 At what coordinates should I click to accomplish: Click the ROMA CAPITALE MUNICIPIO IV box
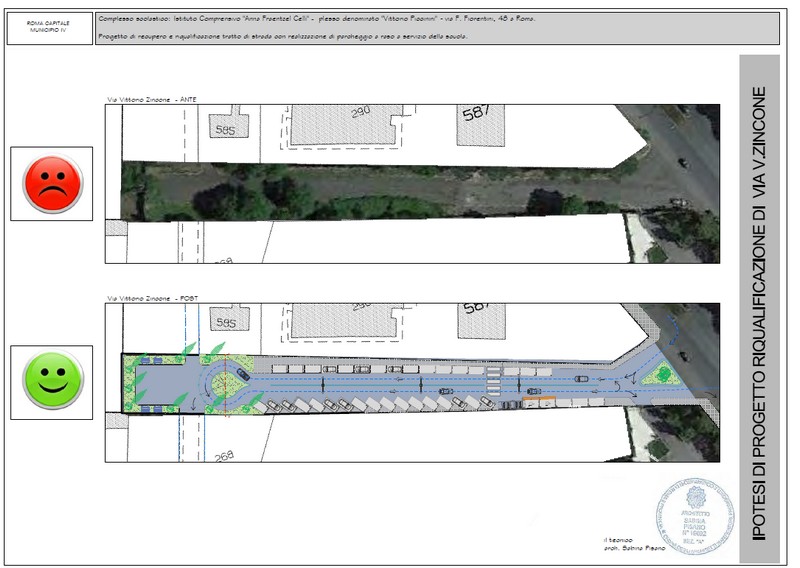(x=49, y=29)
